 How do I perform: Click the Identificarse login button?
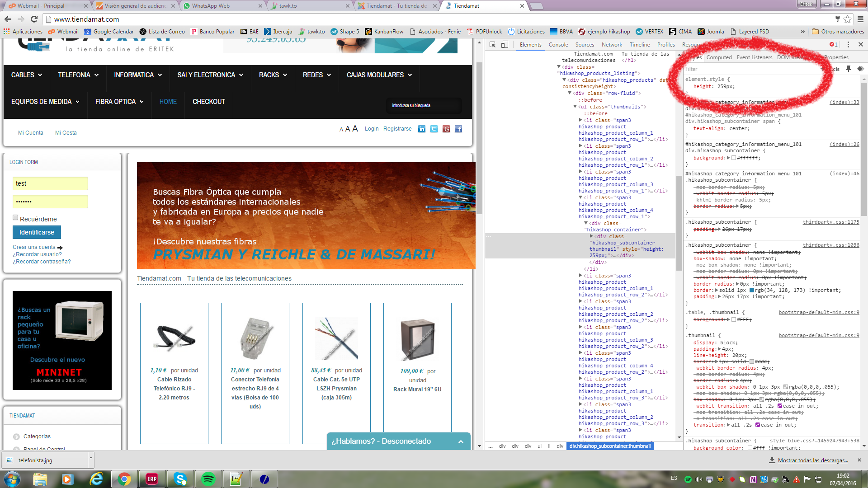coord(37,232)
